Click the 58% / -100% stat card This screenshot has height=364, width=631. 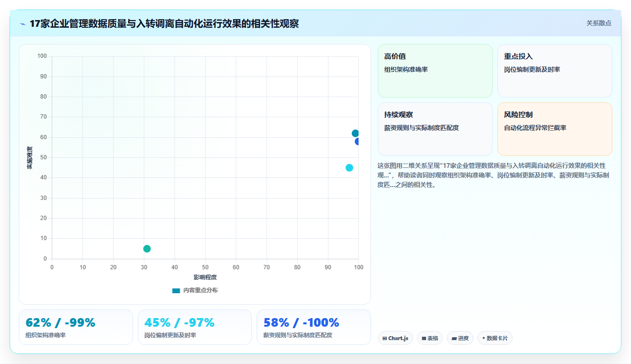314,327
